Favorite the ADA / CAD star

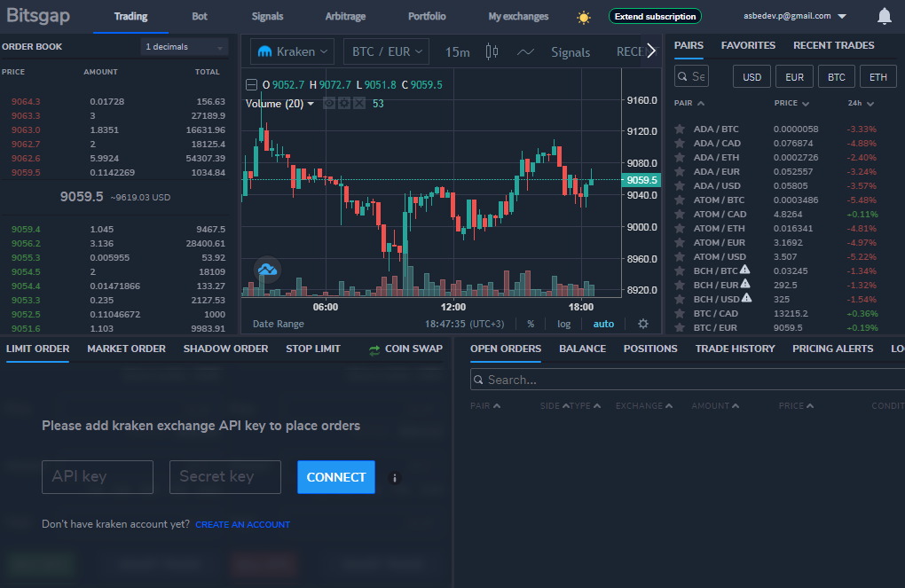click(x=680, y=143)
